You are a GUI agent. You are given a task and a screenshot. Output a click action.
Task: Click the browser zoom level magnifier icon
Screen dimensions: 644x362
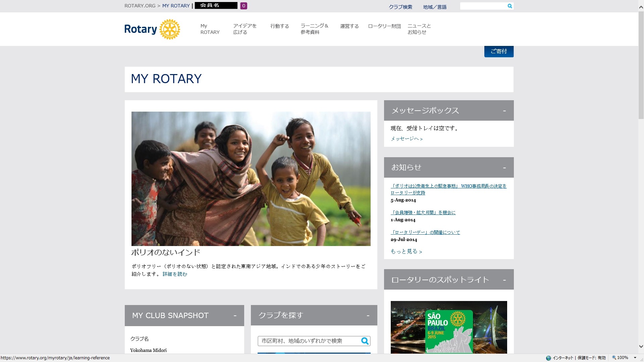coord(614,358)
